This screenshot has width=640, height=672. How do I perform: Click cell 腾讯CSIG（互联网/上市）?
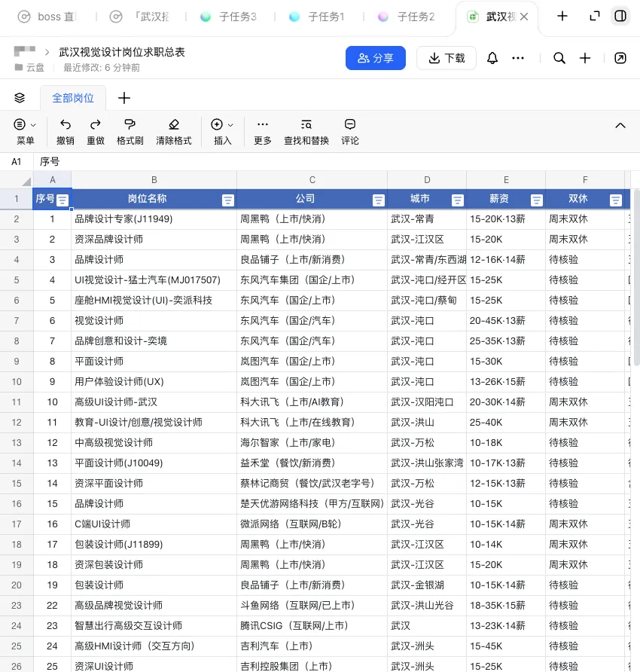pos(312,626)
